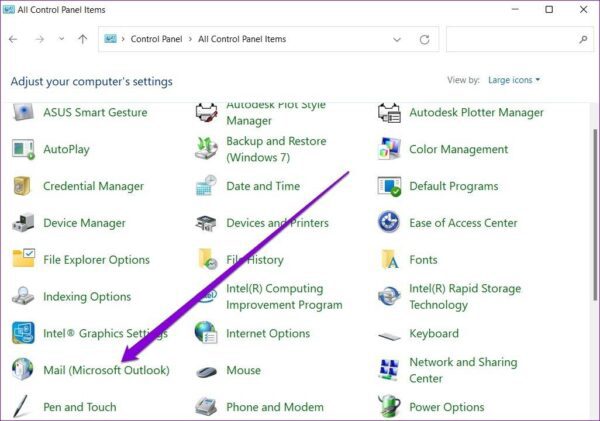This screenshot has height=421, width=600.
Task: Open the Default Programs icon
Action: (x=389, y=186)
